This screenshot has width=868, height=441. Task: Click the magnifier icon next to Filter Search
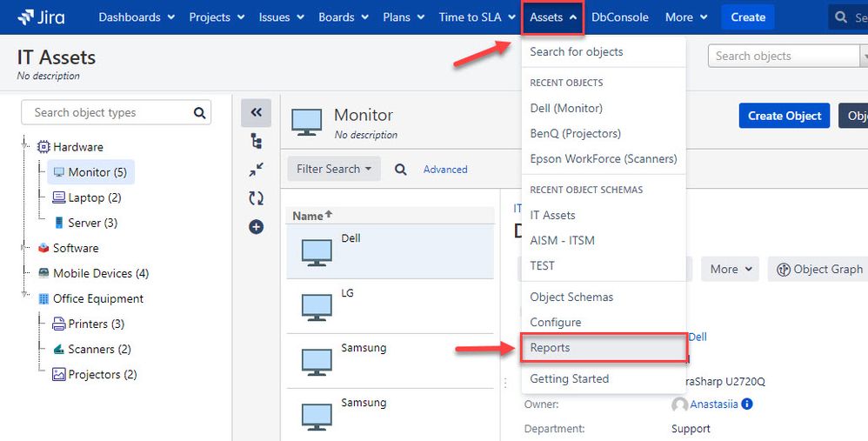[x=401, y=170]
